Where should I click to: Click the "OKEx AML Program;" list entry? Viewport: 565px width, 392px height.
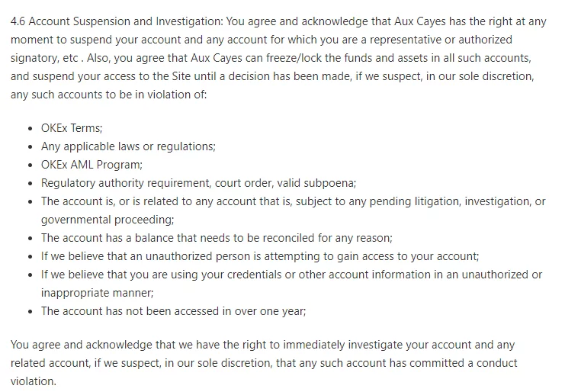[91, 165]
